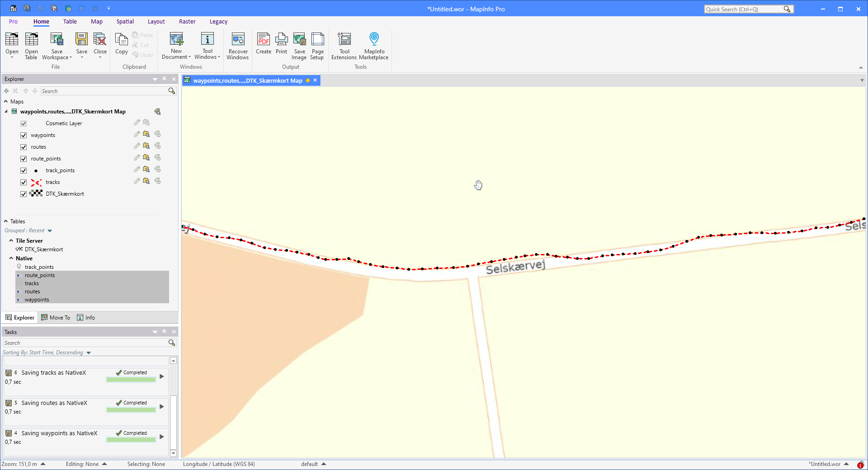Collapse the Tile Server group

(11, 240)
